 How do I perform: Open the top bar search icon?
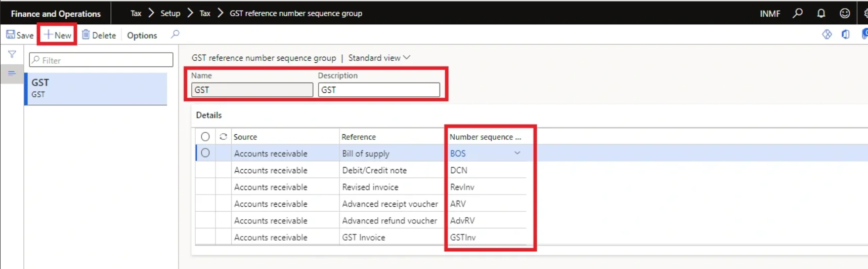click(x=798, y=13)
